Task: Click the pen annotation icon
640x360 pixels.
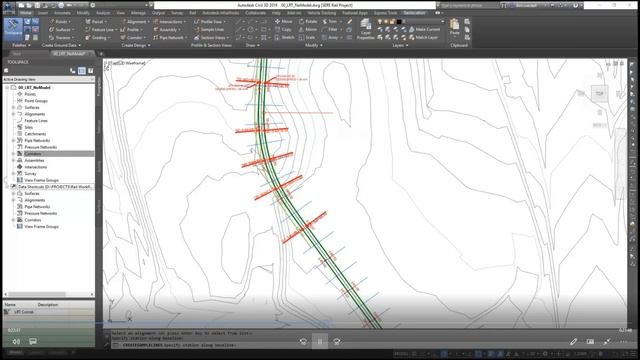Action: tap(573, 341)
